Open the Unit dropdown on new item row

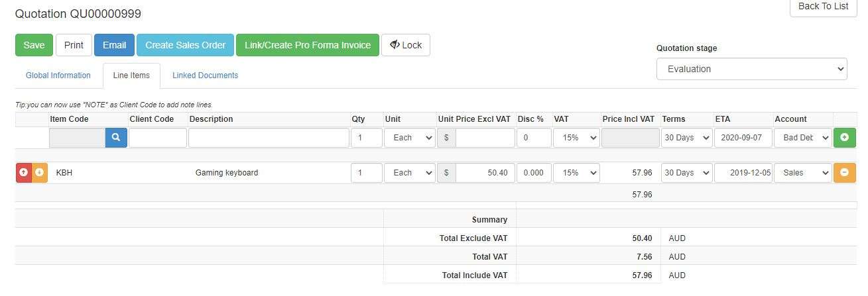(x=409, y=138)
